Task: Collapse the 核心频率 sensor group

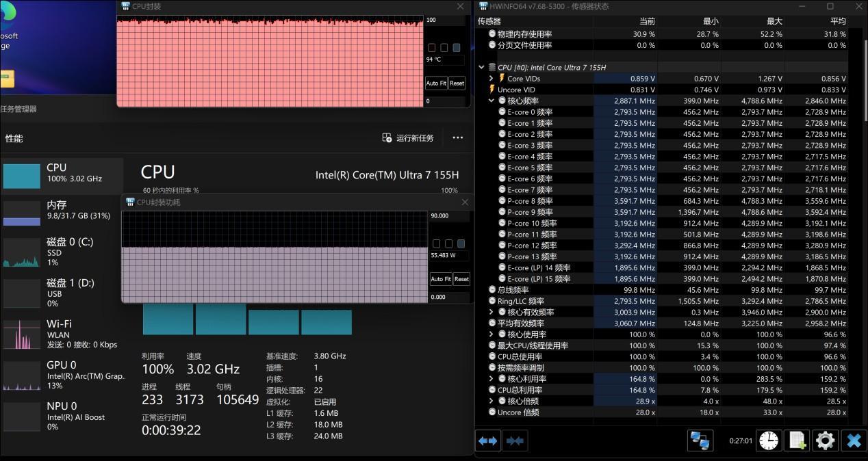Action: (491, 101)
